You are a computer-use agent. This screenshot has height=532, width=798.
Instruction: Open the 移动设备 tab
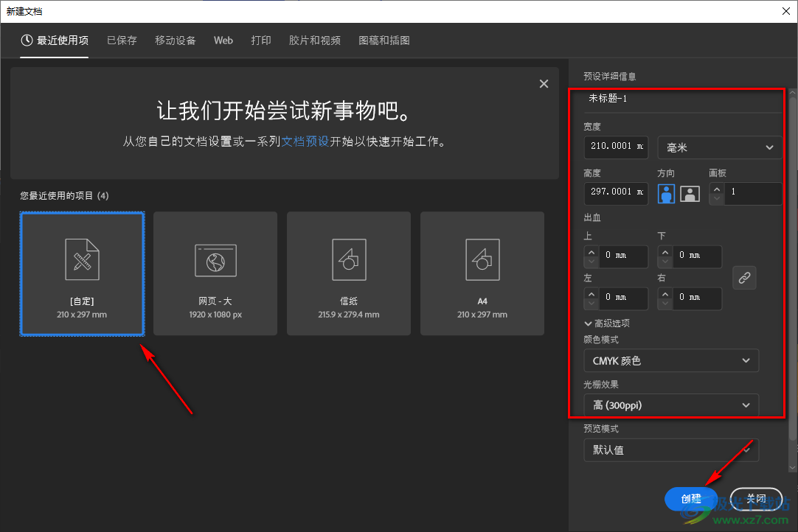tap(175, 41)
